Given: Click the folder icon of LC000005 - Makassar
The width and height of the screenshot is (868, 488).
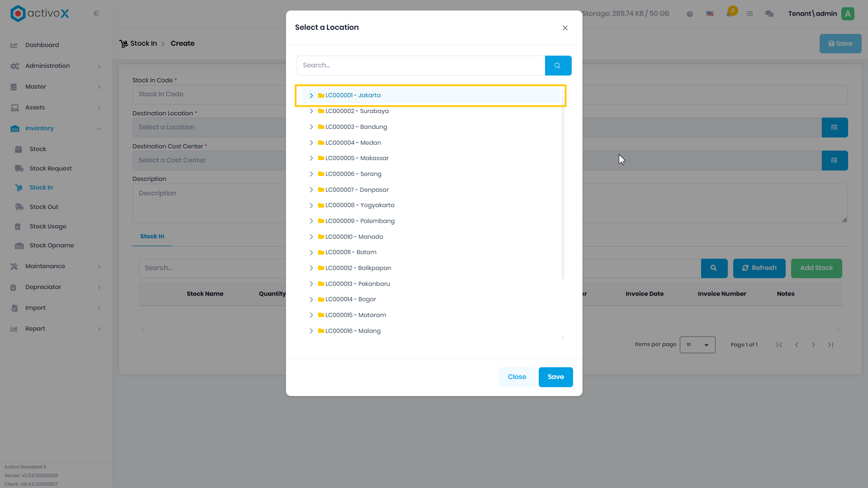Looking at the screenshot, I should pos(321,158).
